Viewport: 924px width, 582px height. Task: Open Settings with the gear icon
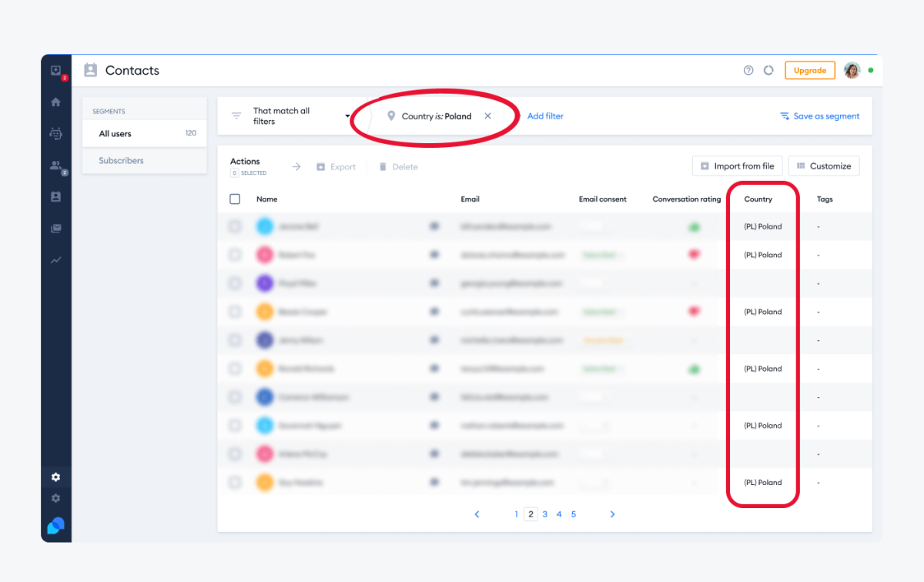pyautogui.click(x=55, y=477)
